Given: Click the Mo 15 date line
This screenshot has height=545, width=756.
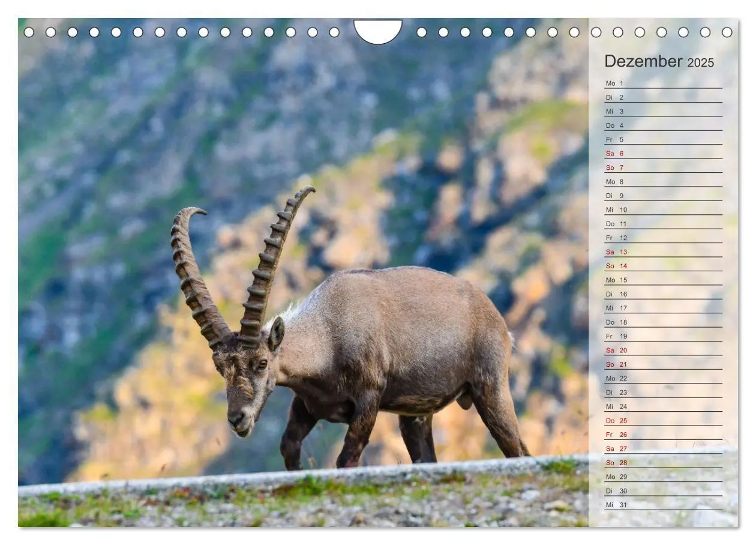Looking at the screenshot, I should [x=663, y=280].
